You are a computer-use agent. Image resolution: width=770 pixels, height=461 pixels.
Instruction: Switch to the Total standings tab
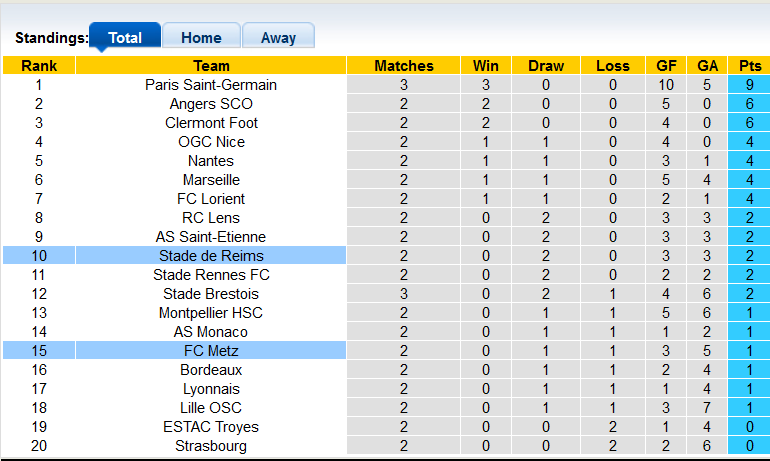(x=125, y=37)
